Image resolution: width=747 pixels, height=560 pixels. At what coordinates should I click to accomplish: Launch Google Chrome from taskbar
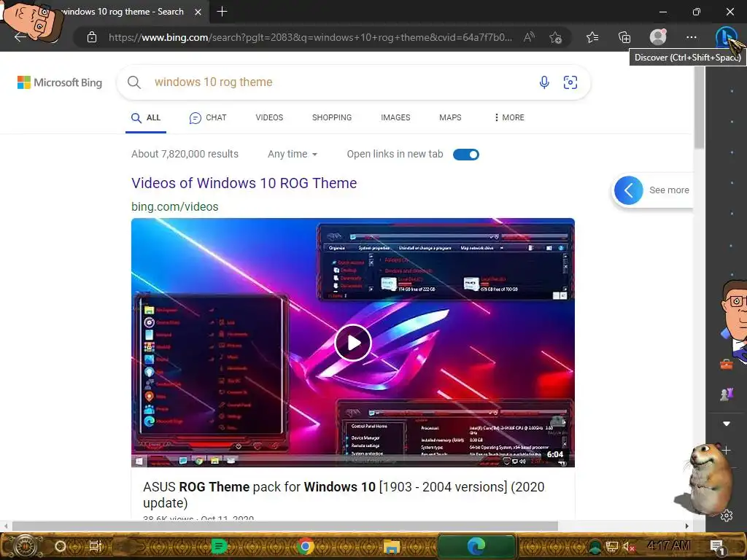coord(306,546)
